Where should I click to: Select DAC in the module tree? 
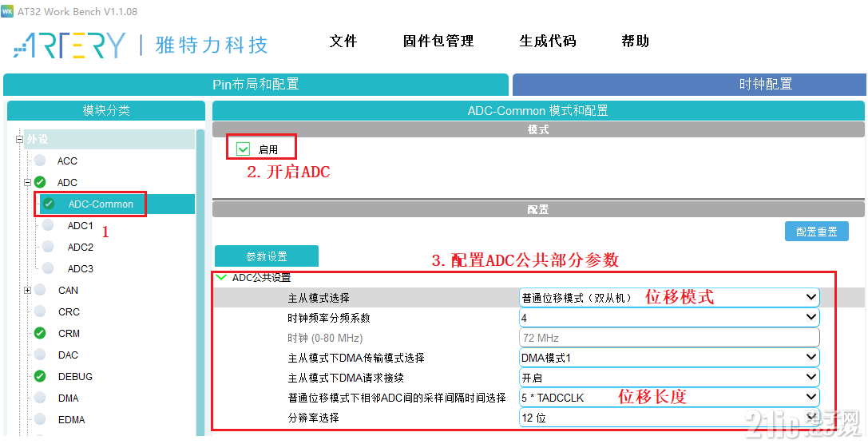(x=68, y=355)
